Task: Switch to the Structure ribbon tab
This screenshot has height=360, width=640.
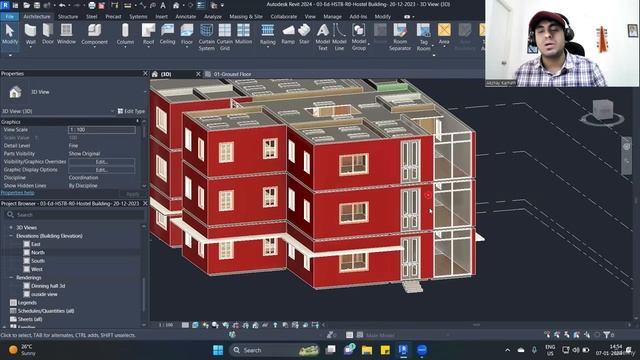Action: tap(68, 17)
